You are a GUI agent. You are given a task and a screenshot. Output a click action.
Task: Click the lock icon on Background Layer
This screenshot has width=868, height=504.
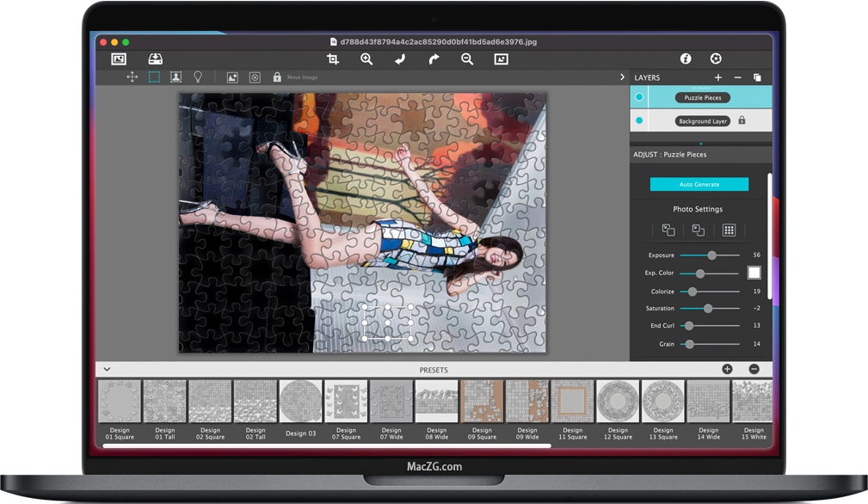click(742, 120)
